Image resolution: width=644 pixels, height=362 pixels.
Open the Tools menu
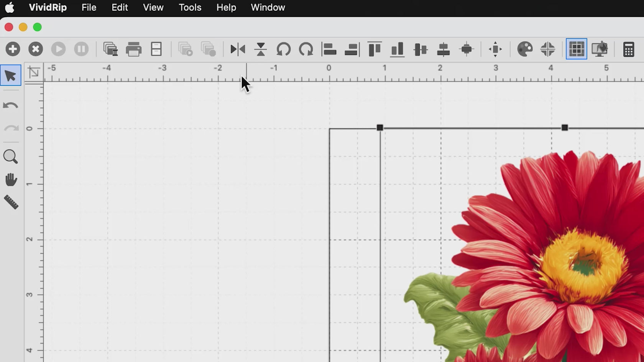pyautogui.click(x=190, y=7)
